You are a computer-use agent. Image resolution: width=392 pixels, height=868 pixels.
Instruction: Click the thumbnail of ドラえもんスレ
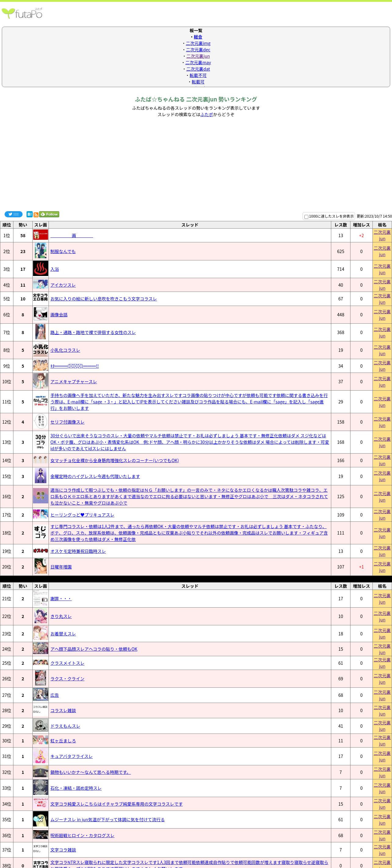(x=40, y=726)
